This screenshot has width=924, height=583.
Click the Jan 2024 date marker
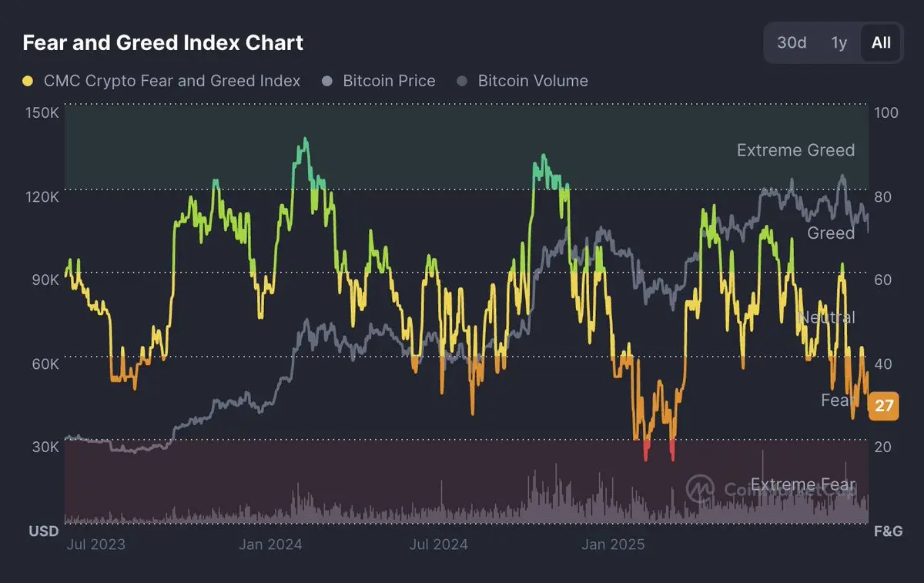coord(270,544)
